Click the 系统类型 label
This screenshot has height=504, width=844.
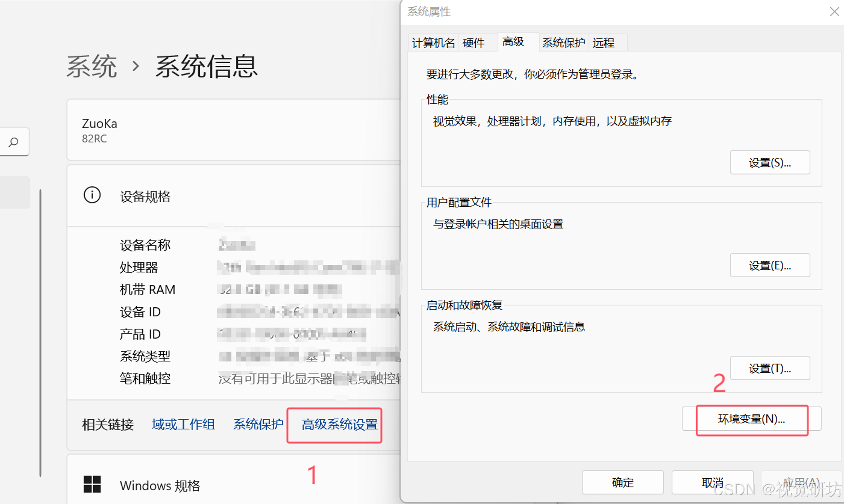[145, 356]
